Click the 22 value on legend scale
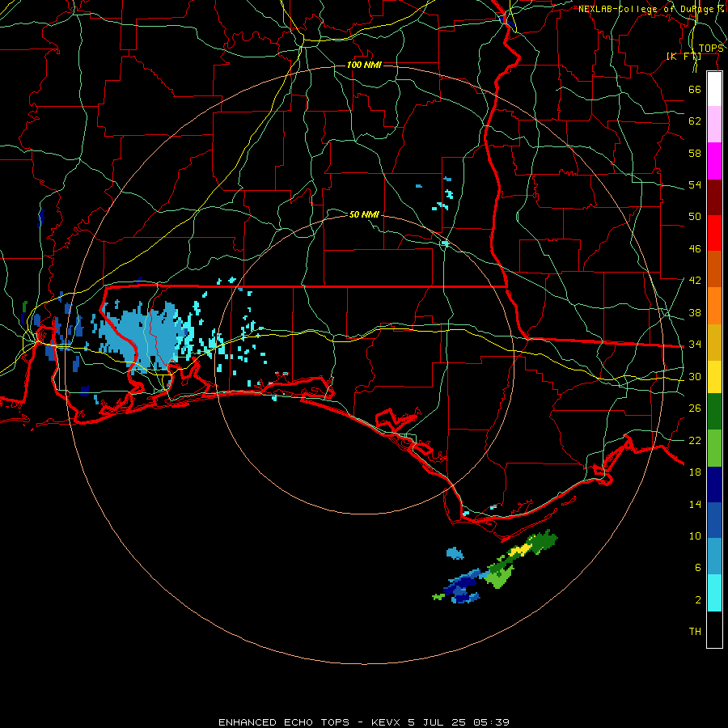This screenshot has height=728, width=728. point(695,440)
